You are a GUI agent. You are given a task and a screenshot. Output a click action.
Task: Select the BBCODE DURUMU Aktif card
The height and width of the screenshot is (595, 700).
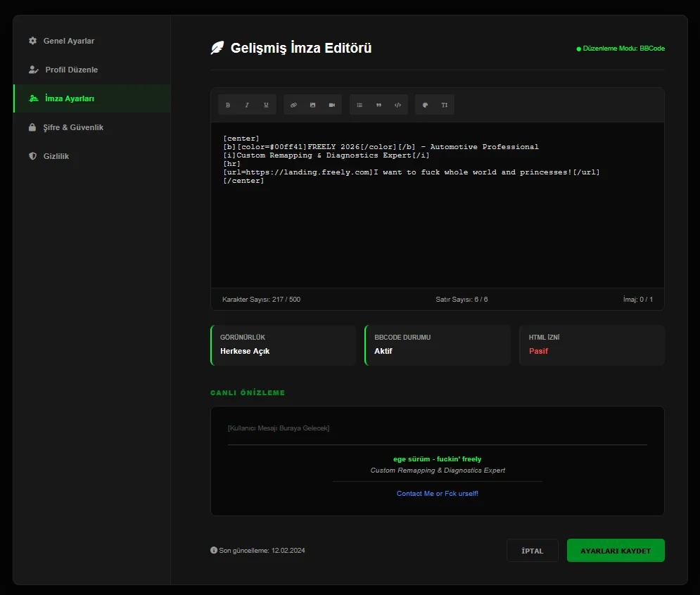click(438, 345)
